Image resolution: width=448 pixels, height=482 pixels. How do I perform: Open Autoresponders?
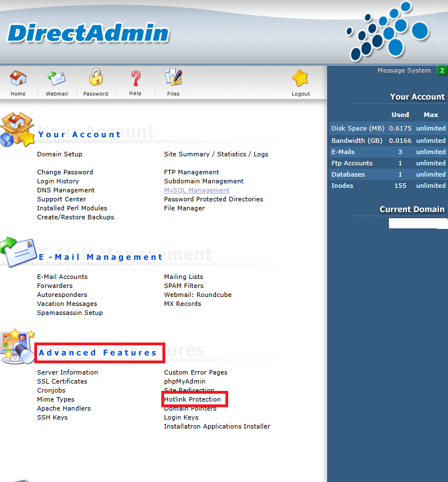point(62,295)
